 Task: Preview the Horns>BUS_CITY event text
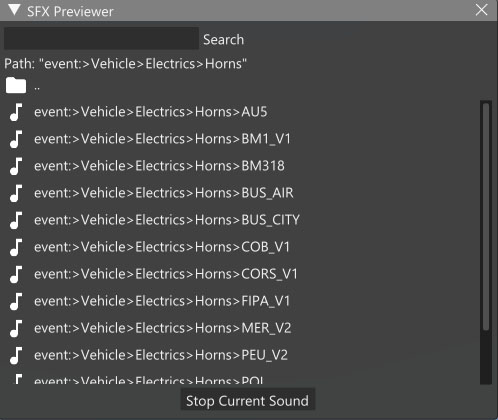167,220
